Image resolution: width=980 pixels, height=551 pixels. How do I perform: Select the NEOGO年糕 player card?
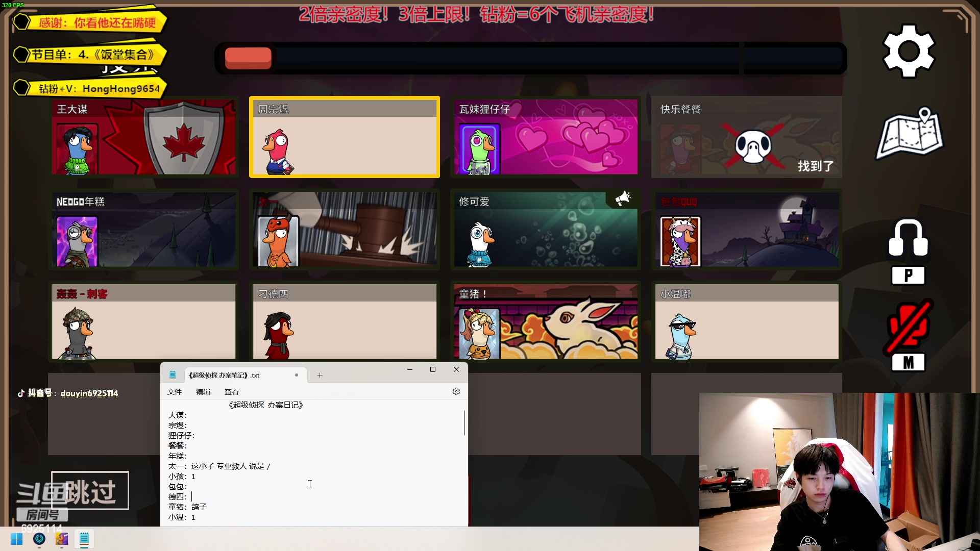click(143, 229)
